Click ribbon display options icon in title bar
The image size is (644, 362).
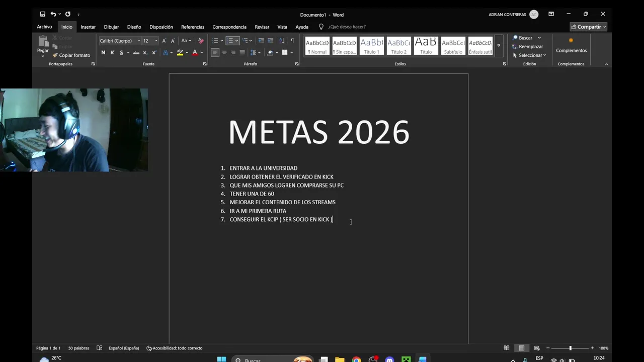click(551, 14)
